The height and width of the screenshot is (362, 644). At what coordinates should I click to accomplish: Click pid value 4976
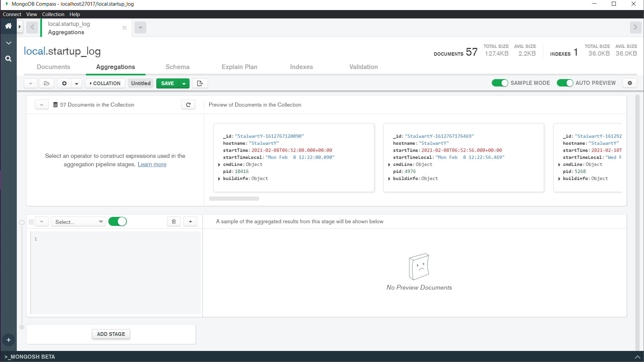pyautogui.click(x=410, y=171)
